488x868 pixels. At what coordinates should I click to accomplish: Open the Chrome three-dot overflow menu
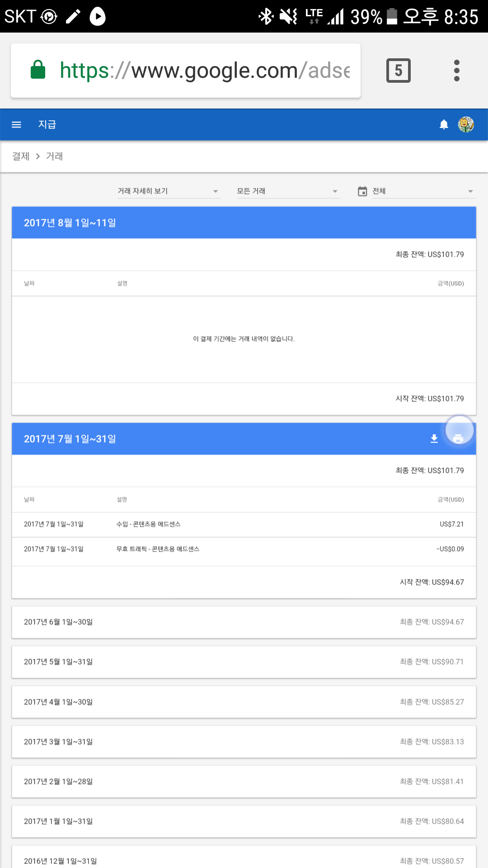coord(457,71)
